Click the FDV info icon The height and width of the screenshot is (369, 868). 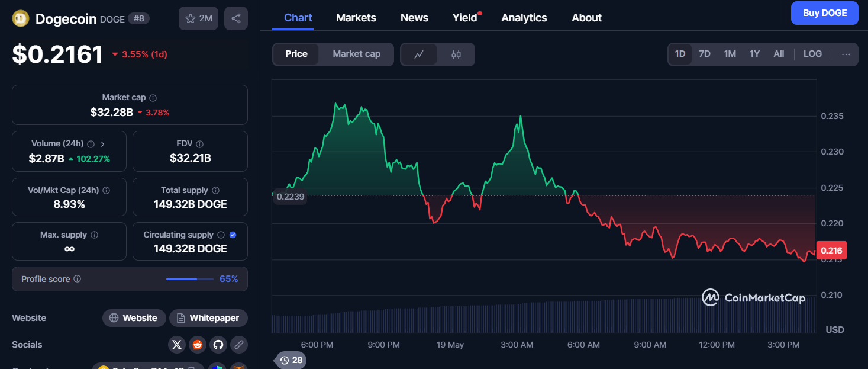(200, 144)
